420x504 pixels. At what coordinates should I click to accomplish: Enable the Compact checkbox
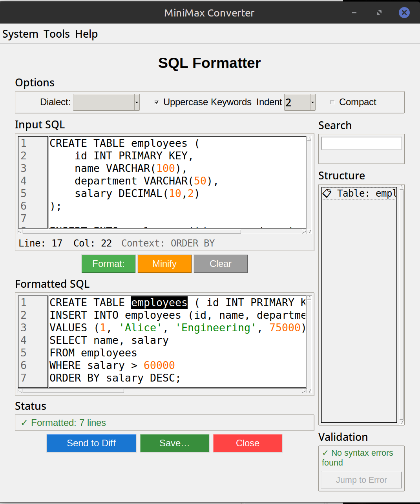332,102
